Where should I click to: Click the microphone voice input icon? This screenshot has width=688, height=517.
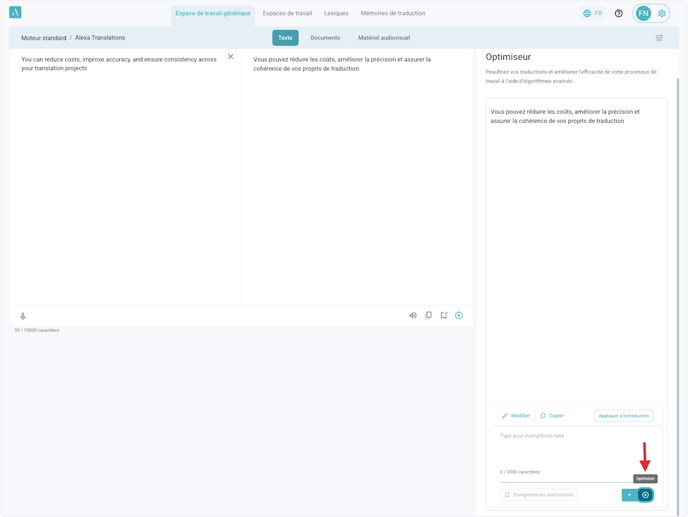tap(23, 316)
